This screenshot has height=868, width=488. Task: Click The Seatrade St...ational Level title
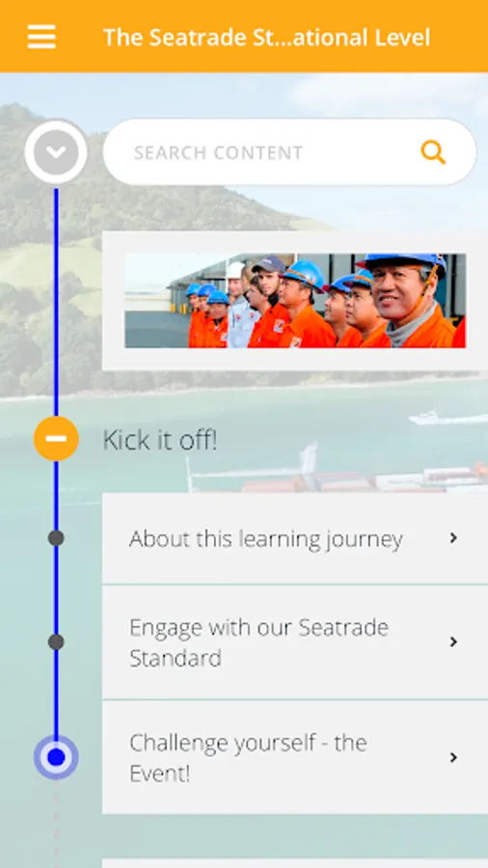tap(267, 37)
